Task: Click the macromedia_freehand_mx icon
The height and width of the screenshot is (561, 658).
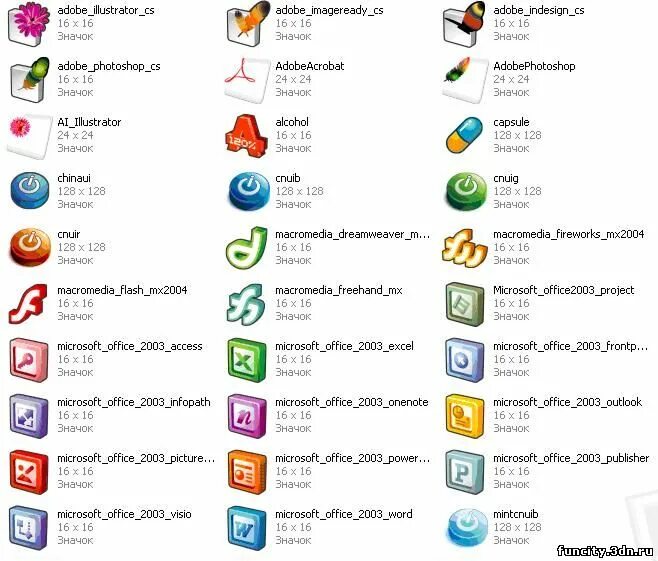Action: click(246, 304)
